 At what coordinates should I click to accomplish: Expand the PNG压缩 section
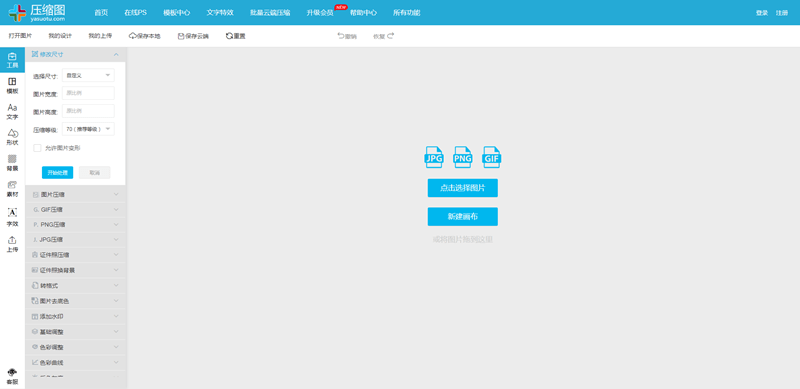tap(76, 224)
